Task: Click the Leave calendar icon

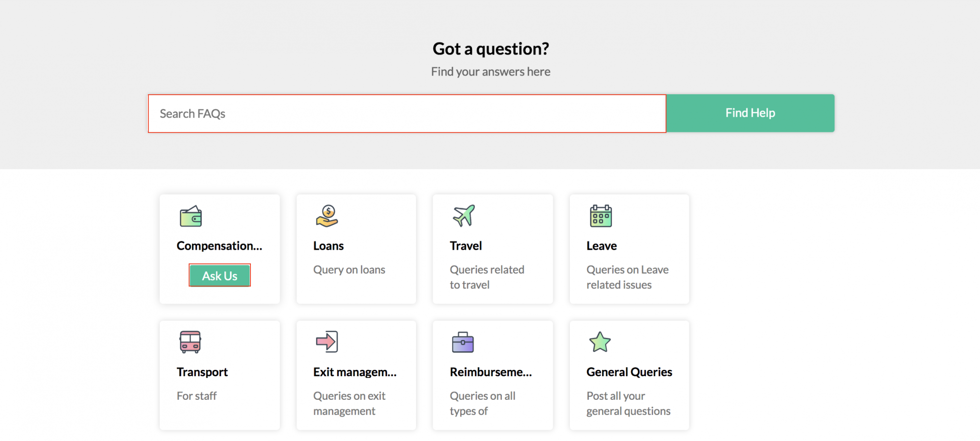Action: pos(601,216)
